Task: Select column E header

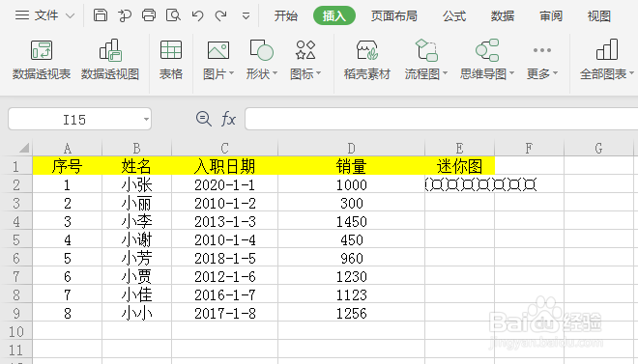Action: click(459, 148)
